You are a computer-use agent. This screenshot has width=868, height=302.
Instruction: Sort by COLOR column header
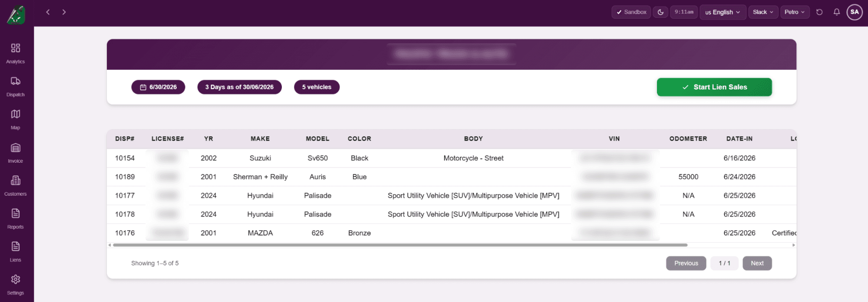[x=360, y=139]
